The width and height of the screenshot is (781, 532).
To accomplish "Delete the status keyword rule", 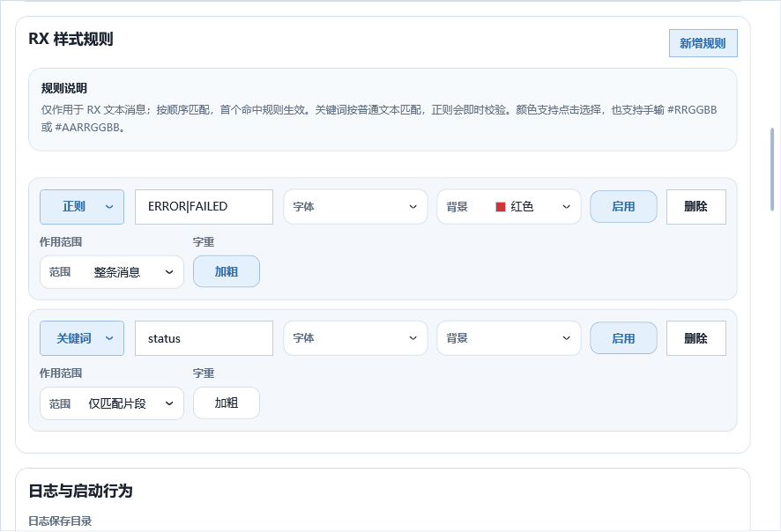I will (x=695, y=338).
